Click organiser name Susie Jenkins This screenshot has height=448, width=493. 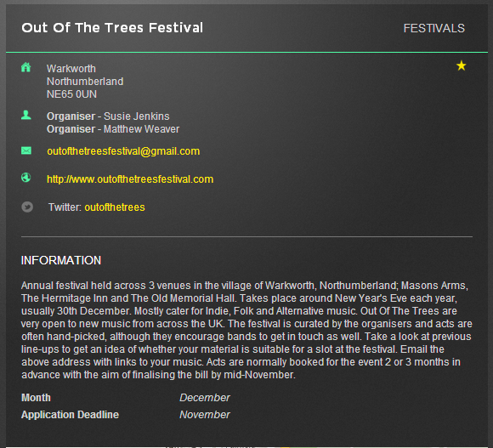(x=137, y=116)
